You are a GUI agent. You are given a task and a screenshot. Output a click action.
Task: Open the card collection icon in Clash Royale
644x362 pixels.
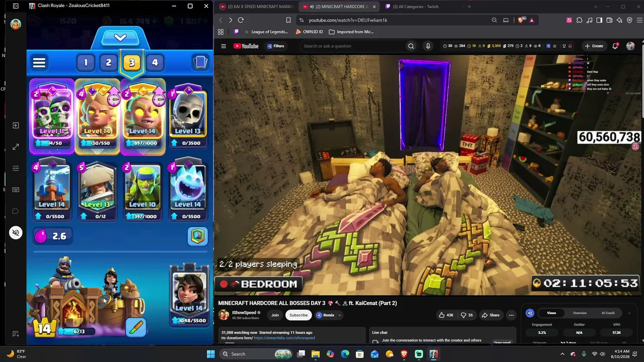tap(200, 62)
